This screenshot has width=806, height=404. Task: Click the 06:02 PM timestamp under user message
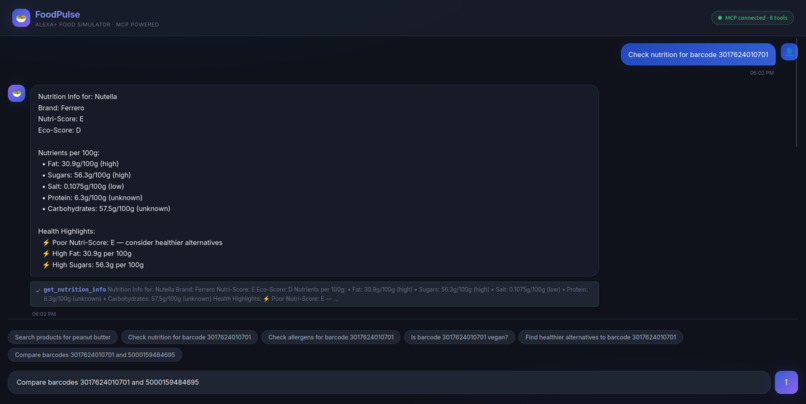[762, 73]
